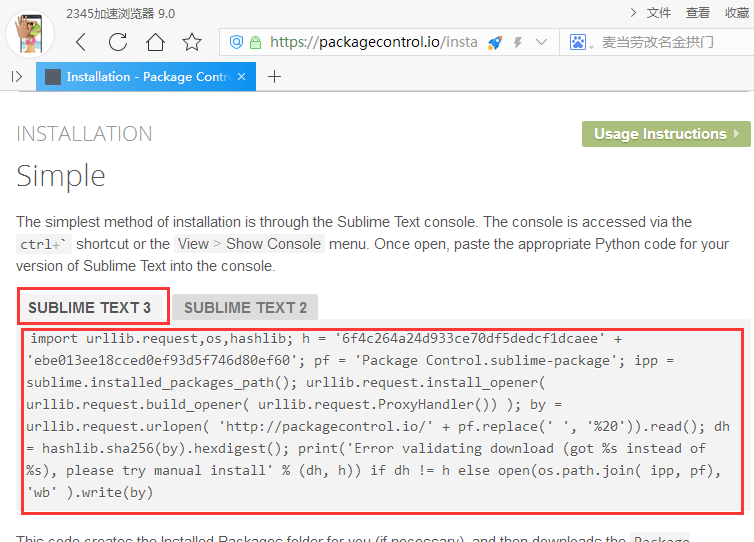Open a new tab with plus

pyautogui.click(x=274, y=76)
